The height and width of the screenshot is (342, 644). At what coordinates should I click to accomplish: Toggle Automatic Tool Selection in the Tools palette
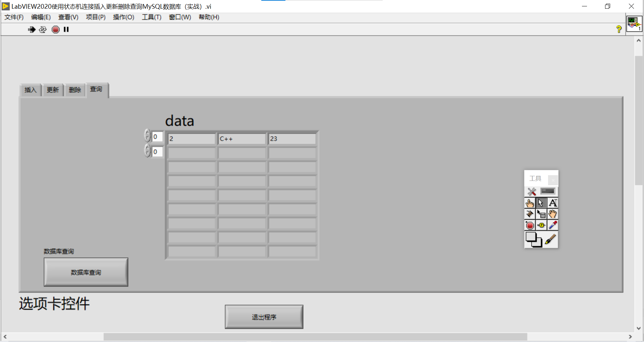tap(532, 192)
